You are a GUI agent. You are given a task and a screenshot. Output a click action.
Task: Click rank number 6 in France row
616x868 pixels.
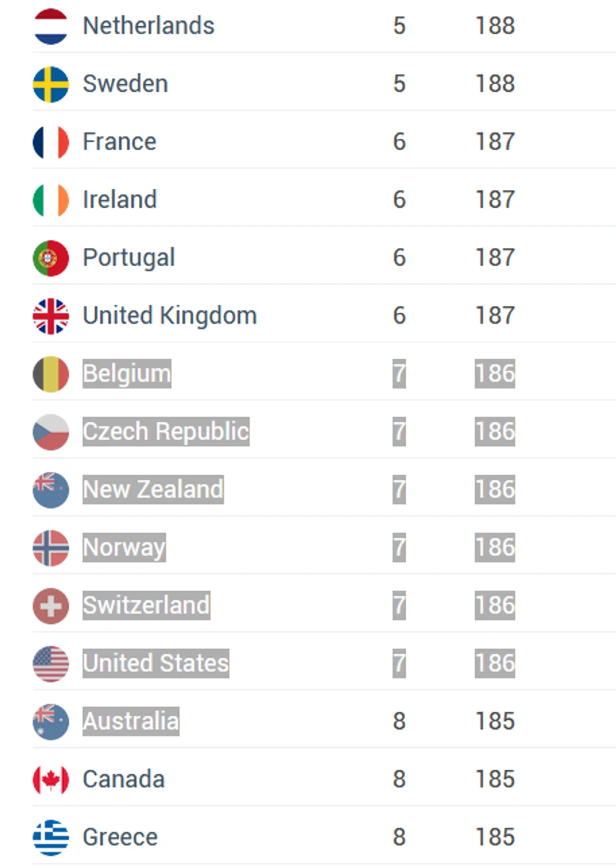pyautogui.click(x=399, y=142)
